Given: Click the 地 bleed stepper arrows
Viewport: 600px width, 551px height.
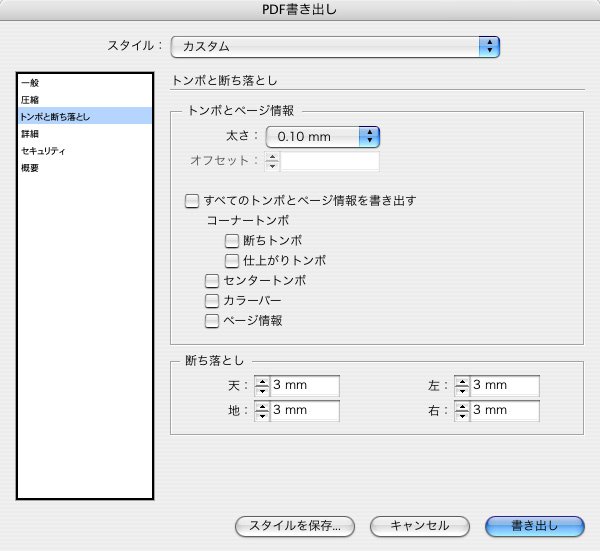Looking at the screenshot, I should tap(262, 411).
